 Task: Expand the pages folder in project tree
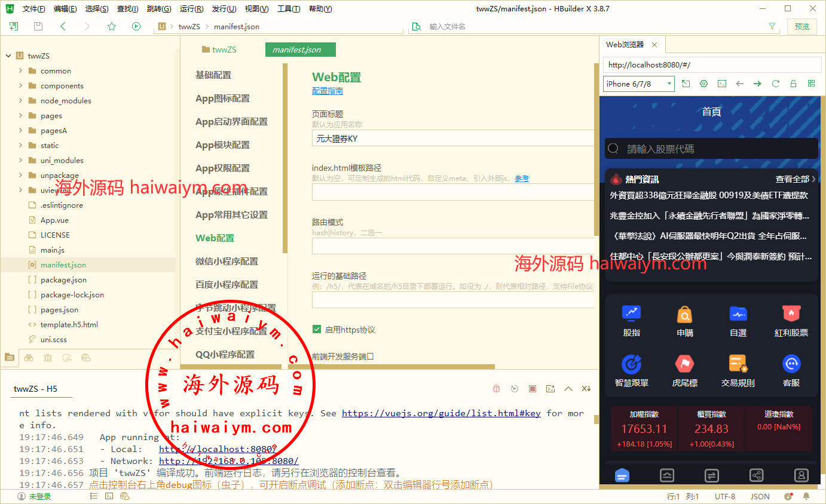[21, 116]
